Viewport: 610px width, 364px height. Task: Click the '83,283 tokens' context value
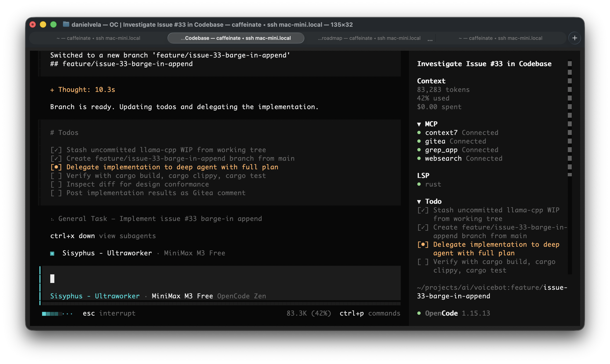(443, 90)
